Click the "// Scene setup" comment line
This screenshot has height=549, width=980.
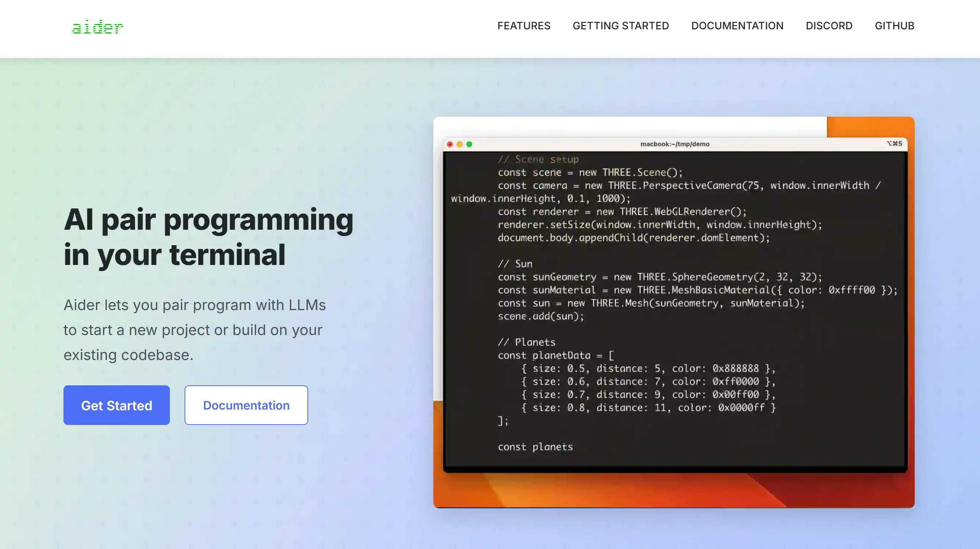[538, 159]
